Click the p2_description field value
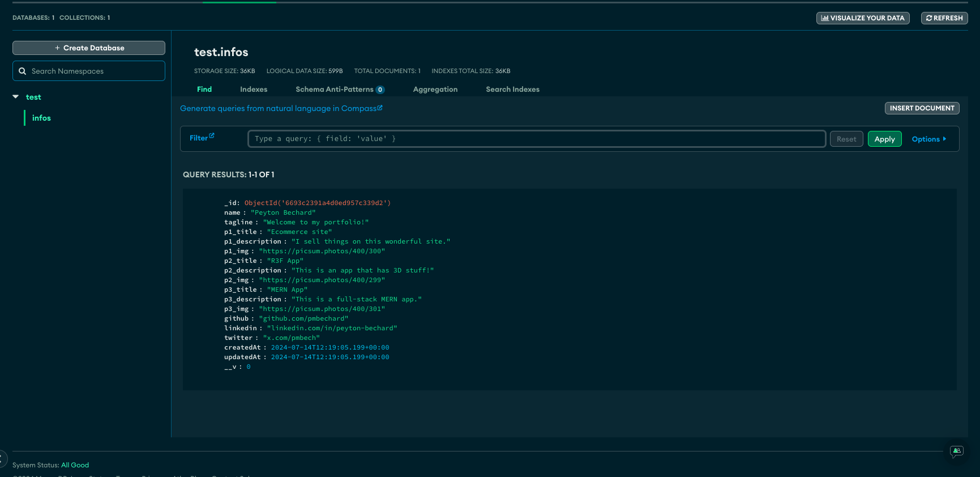Viewport: 980px width, 477px height. (363, 270)
